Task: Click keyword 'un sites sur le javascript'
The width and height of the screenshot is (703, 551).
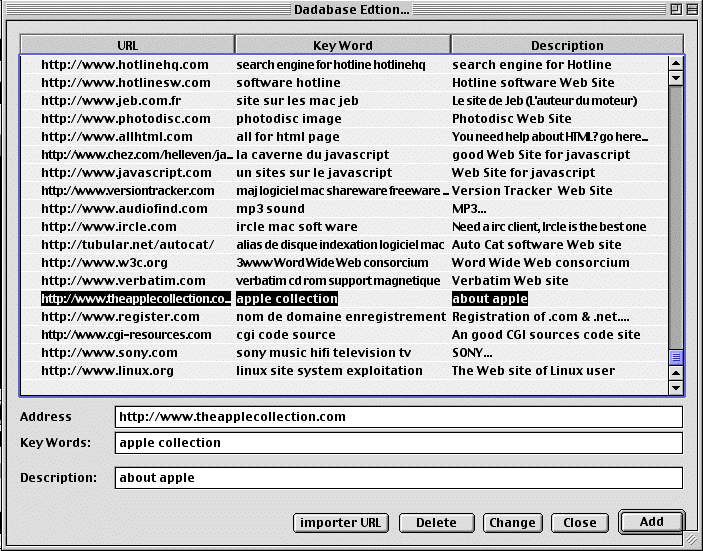Action: 314,173
